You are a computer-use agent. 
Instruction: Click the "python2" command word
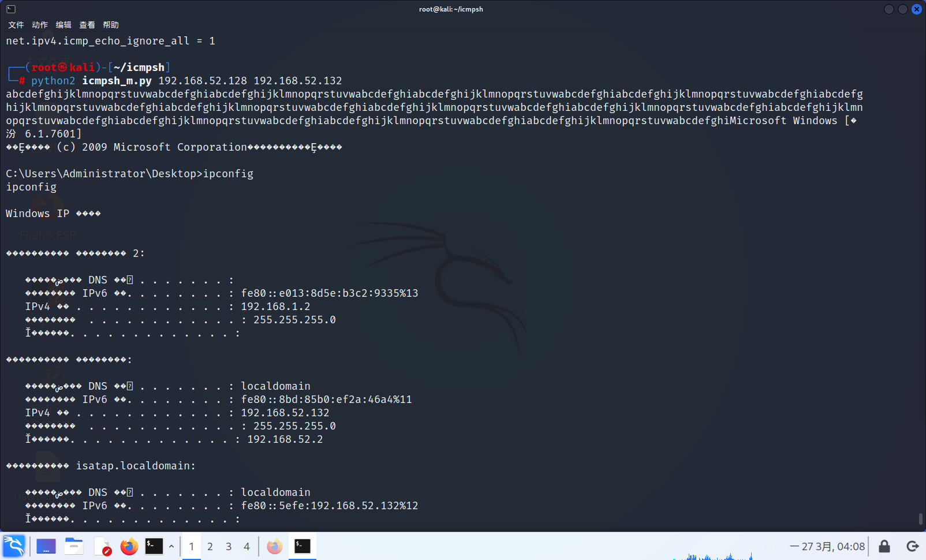[x=53, y=81]
